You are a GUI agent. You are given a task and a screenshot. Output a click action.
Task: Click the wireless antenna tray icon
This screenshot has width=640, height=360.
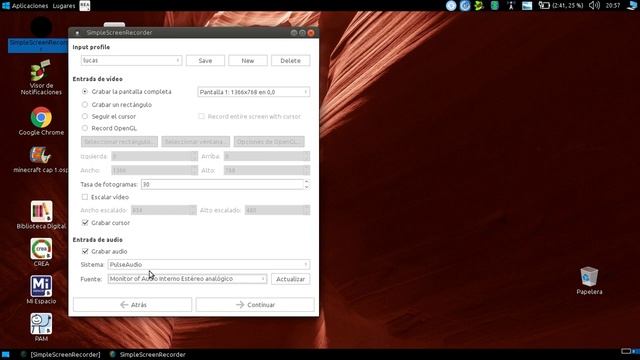[511, 5]
